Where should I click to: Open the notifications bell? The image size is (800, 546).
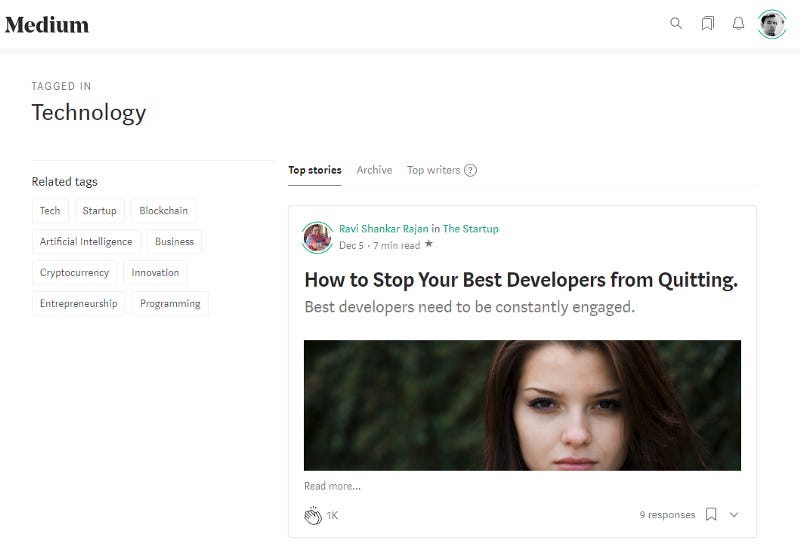click(738, 23)
